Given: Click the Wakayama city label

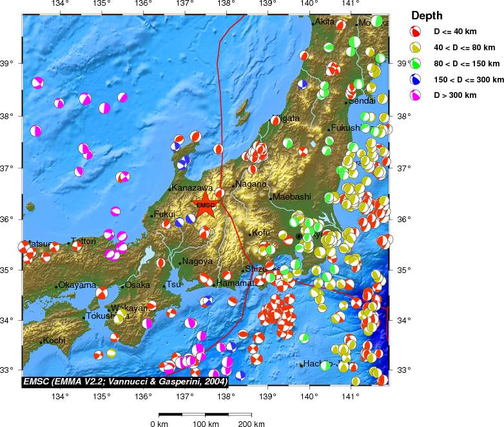Looking at the screenshot, I should point(133,308).
